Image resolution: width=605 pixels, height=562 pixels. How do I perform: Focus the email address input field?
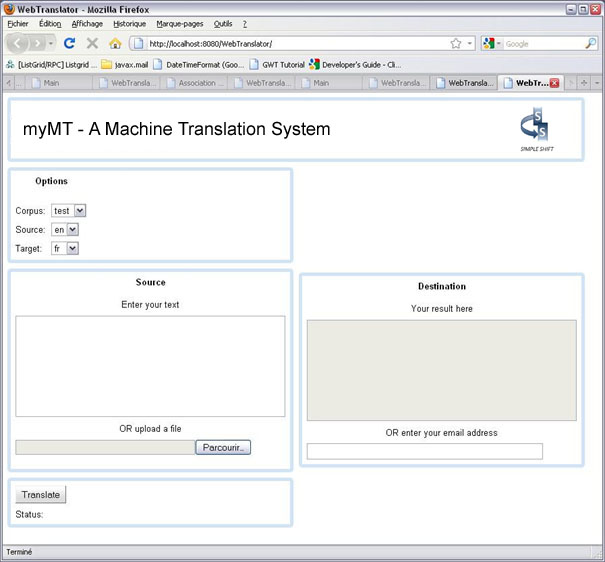tap(425, 451)
